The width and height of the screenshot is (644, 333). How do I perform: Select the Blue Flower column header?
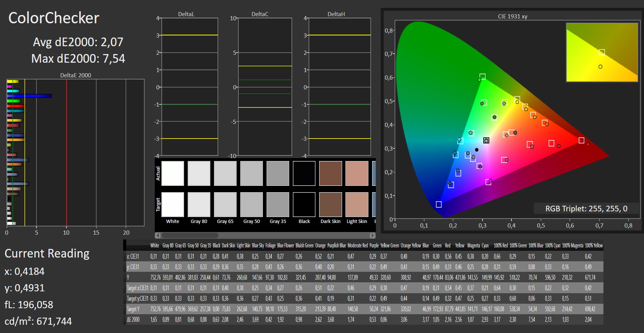tap(285, 246)
